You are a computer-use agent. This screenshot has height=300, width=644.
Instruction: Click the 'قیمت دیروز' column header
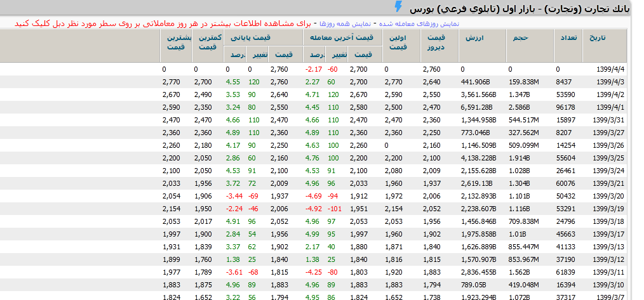(434, 42)
